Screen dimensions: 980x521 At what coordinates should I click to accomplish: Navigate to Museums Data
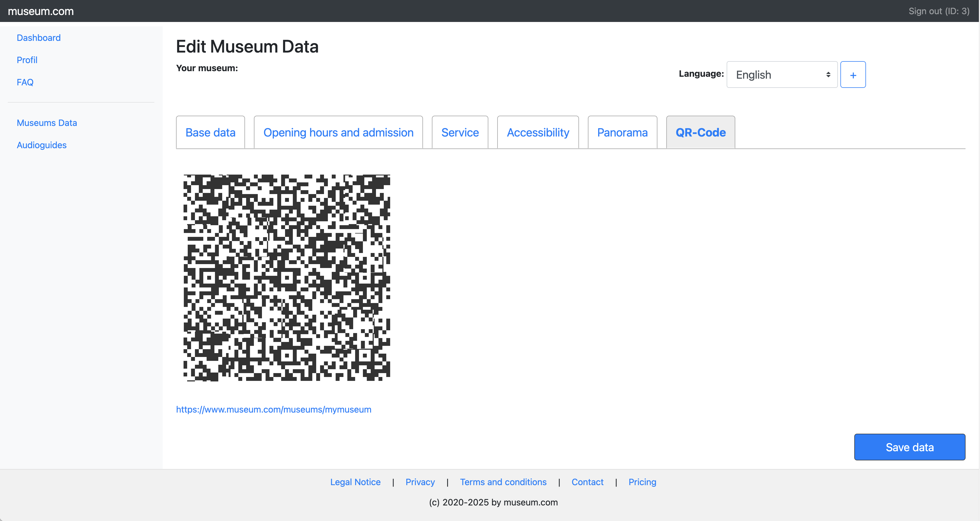pyautogui.click(x=47, y=123)
